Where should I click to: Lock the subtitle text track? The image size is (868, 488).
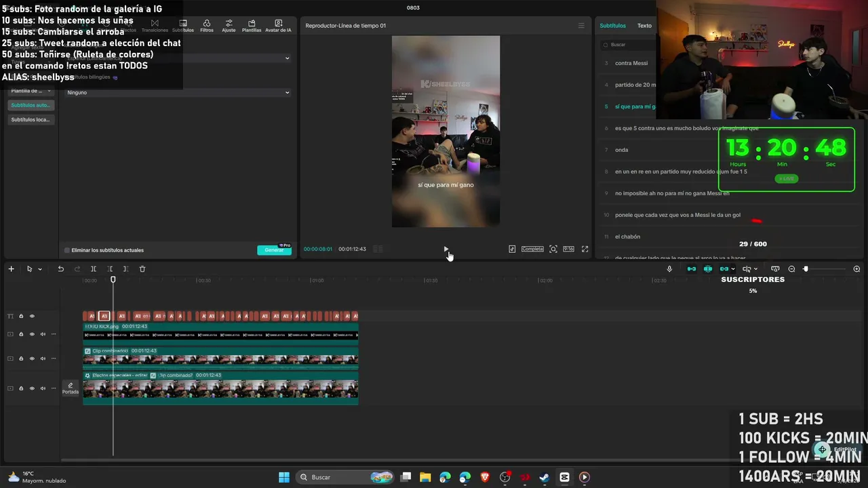click(21, 316)
